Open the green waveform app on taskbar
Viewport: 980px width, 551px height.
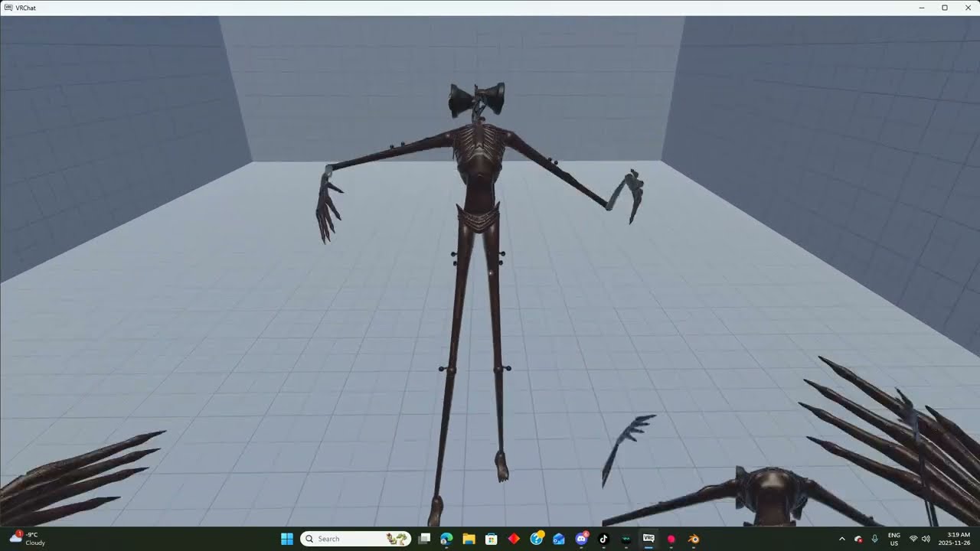point(626,539)
